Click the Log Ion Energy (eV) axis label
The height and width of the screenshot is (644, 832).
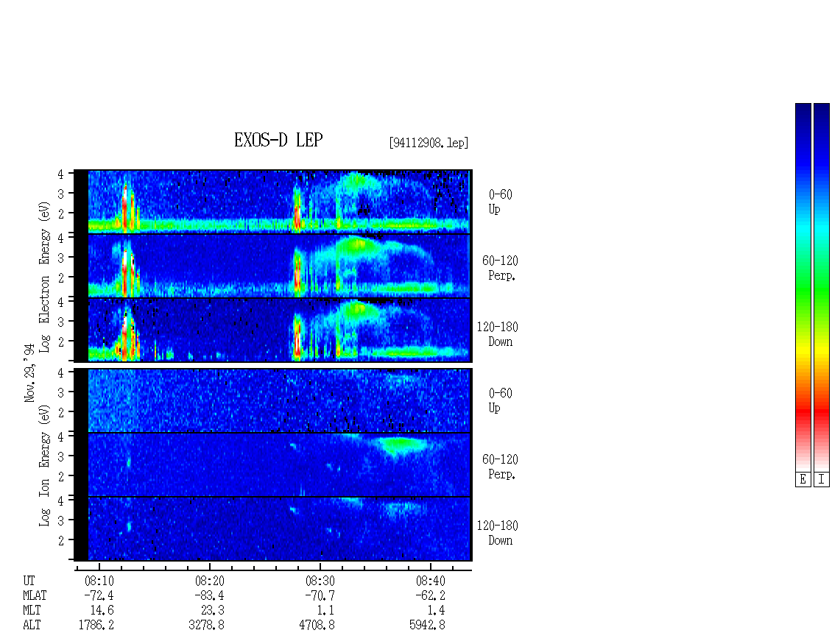(44, 465)
